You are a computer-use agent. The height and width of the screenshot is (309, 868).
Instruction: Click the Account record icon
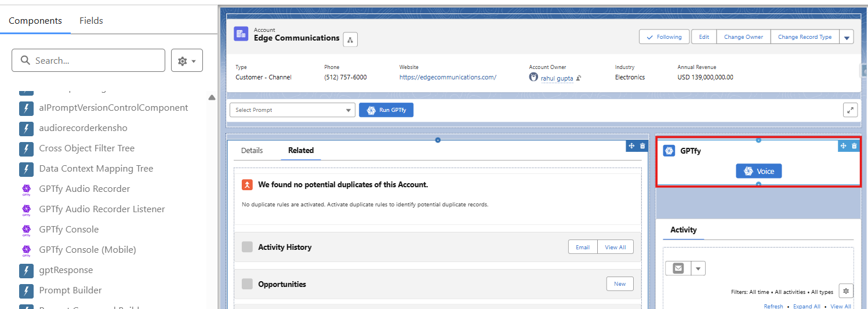[x=241, y=34]
